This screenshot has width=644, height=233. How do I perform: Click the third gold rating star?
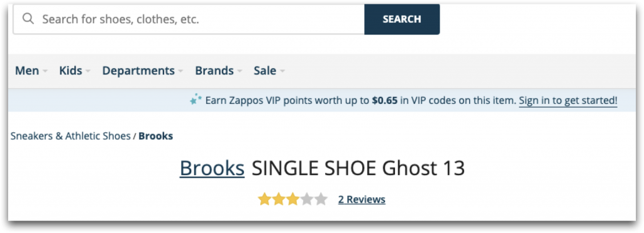click(292, 200)
